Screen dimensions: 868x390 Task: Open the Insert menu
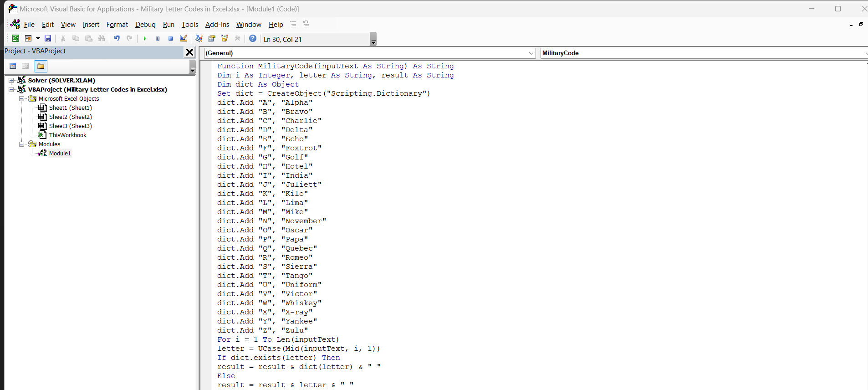tap(91, 25)
